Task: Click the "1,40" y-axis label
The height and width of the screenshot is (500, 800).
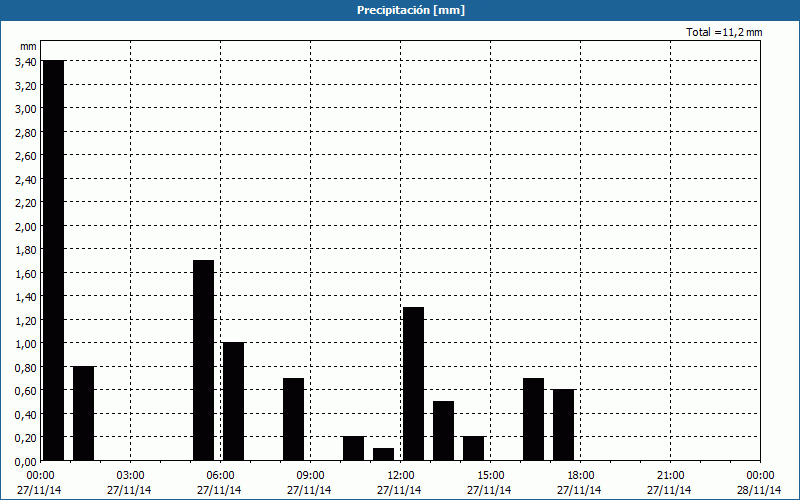Action: (26, 296)
